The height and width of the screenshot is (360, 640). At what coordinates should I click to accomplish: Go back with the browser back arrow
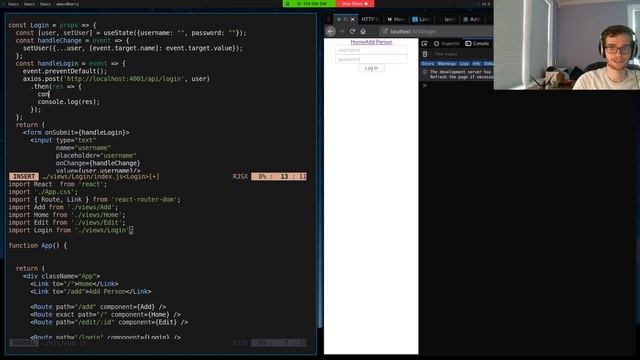330,31
